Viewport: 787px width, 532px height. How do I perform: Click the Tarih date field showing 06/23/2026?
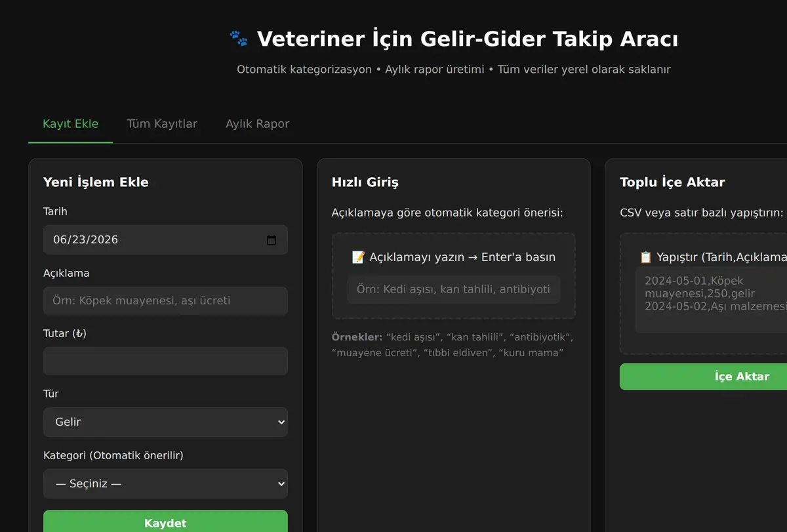tap(165, 240)
